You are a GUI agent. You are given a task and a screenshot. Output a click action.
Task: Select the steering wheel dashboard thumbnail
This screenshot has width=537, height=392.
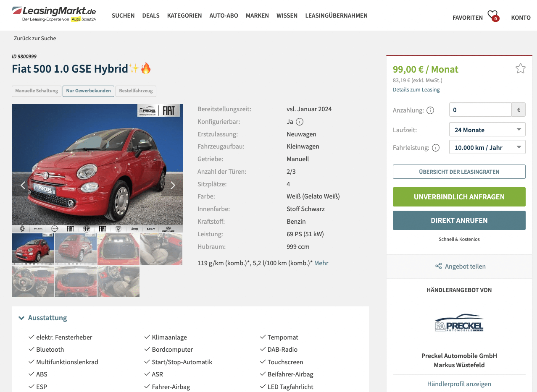(33, 281)
